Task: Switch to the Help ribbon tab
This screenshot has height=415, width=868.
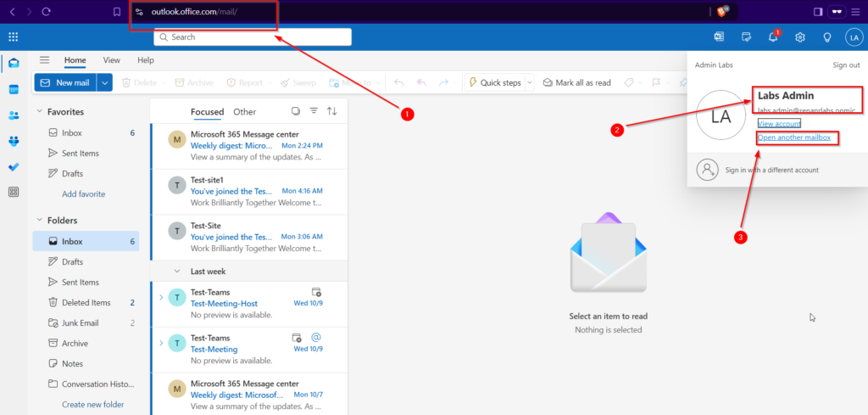Action: click(146, 60)
